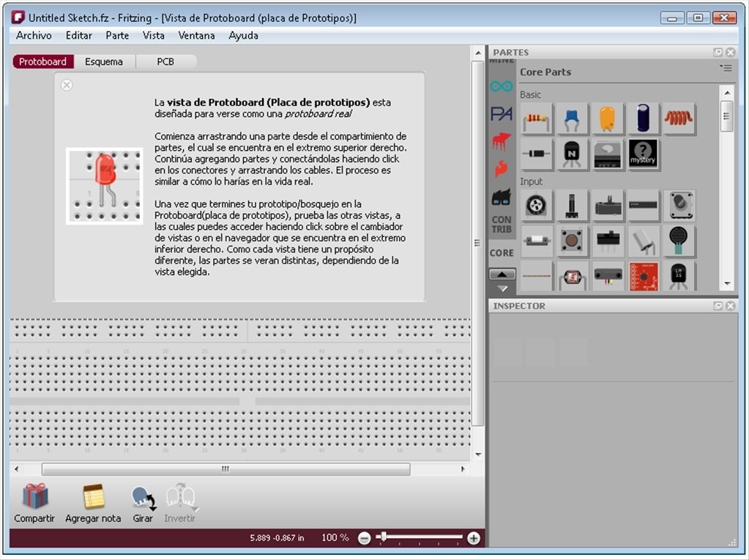This screenshot has height=560, width=749.
Task: Close the Inspector panel
Action: pos(731,305)
